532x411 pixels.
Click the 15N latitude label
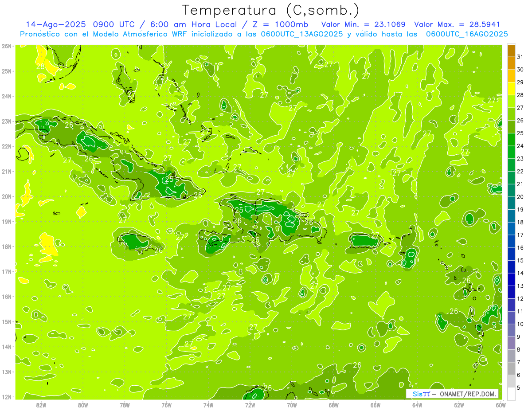coord(6,322)
